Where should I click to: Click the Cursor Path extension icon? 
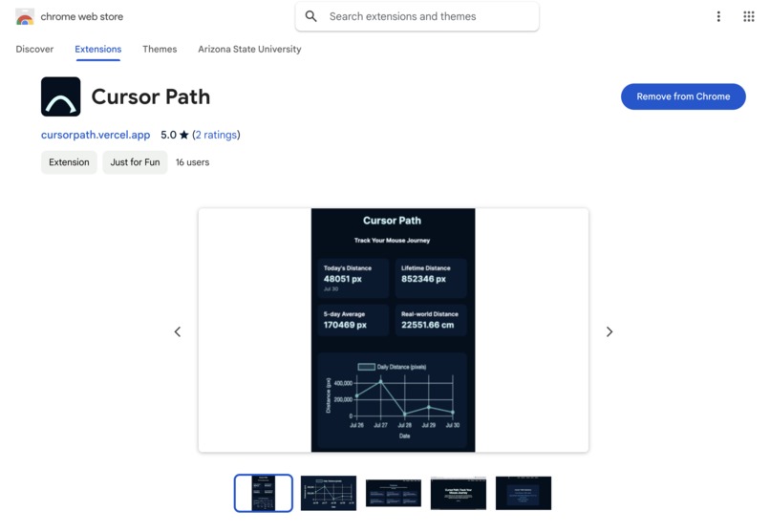coord(61,96)
